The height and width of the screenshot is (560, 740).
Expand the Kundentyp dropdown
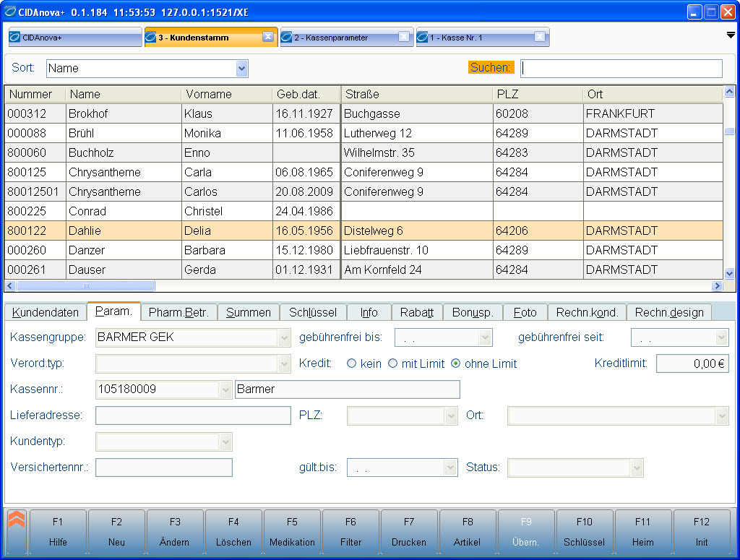225,441
